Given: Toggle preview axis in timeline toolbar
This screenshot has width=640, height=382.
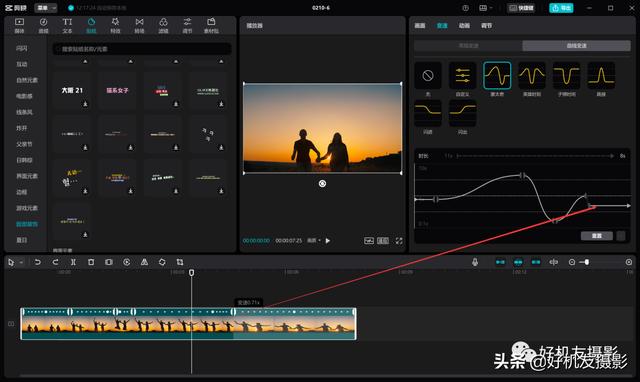Looking at the screenshot, I should point(553,262).
